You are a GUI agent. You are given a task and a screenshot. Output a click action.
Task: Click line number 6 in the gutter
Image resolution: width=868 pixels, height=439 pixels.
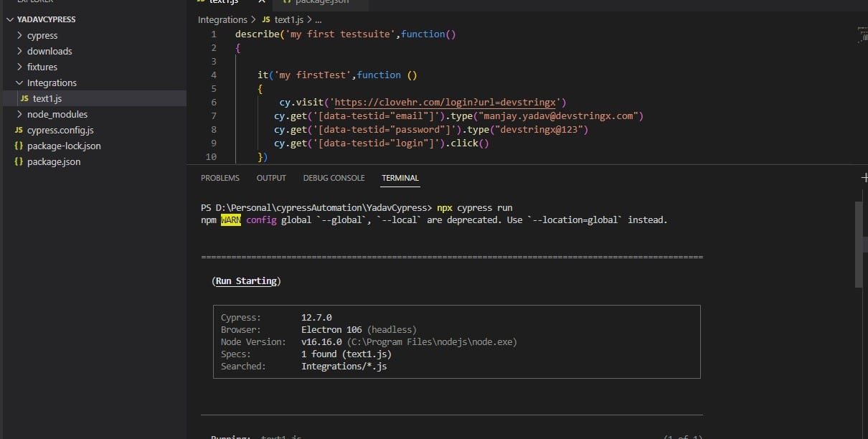(x=213, y=102)
